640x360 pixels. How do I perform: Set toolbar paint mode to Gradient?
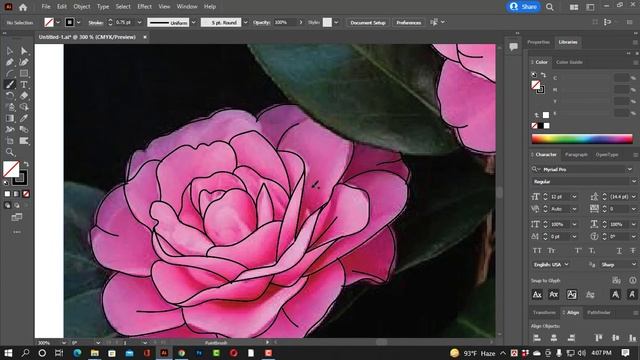[x=17, y=194]
